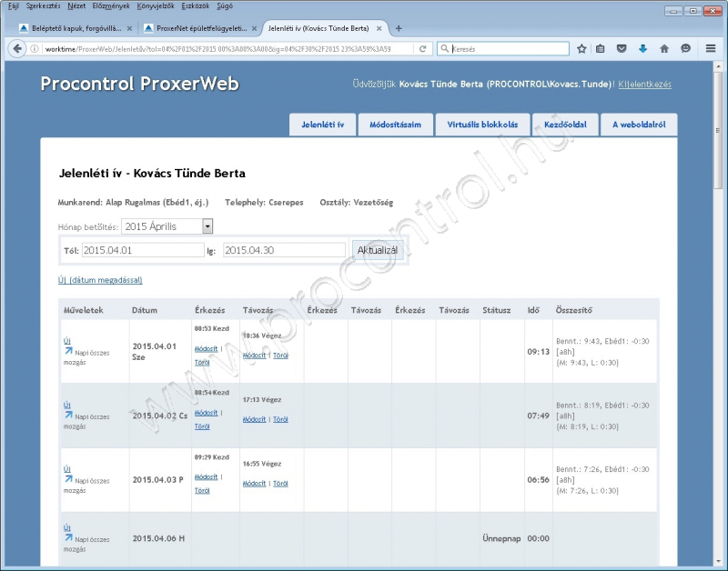Open the Szerkesztés menu
Image resolution: width=728 pixels, height=571 pixels.
tap(43, 6)
